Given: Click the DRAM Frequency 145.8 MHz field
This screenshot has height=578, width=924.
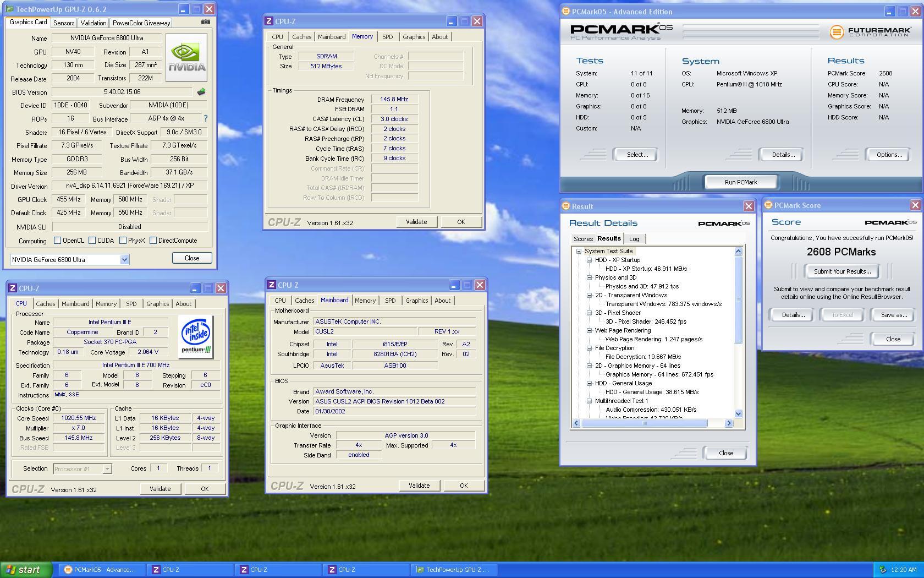Looking at the screenshot, I should (394, 99).
